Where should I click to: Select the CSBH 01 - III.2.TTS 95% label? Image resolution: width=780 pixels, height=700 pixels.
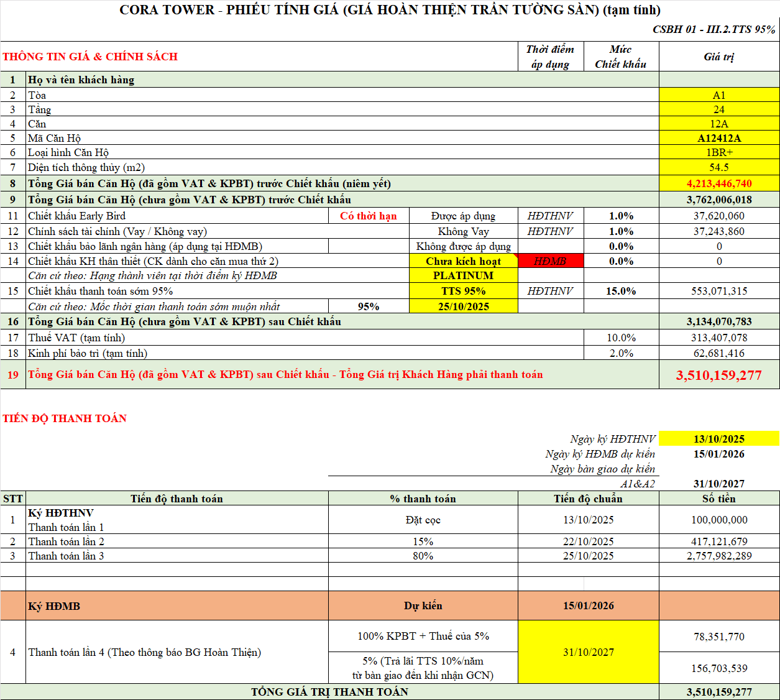[x=713, y=29]
